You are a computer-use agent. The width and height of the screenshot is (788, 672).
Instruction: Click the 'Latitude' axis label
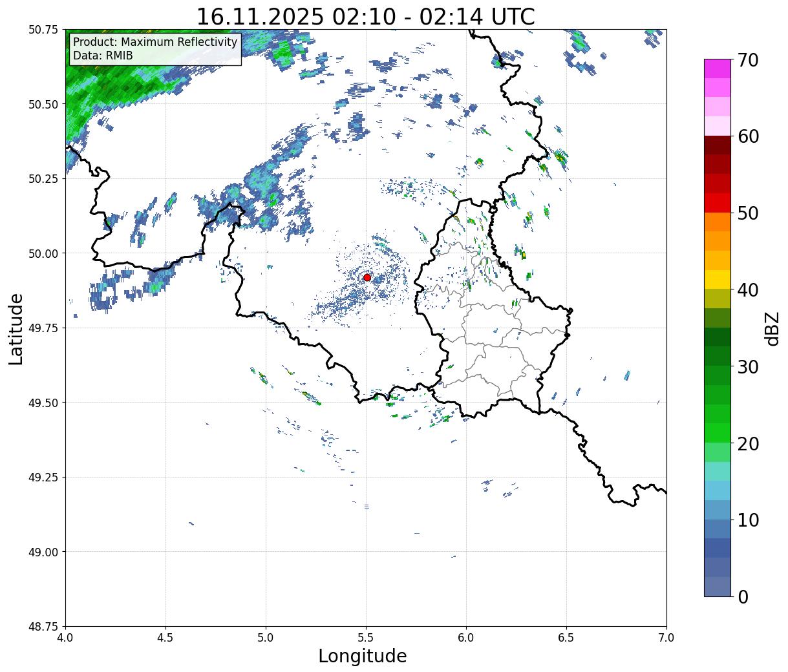[16, 328]
